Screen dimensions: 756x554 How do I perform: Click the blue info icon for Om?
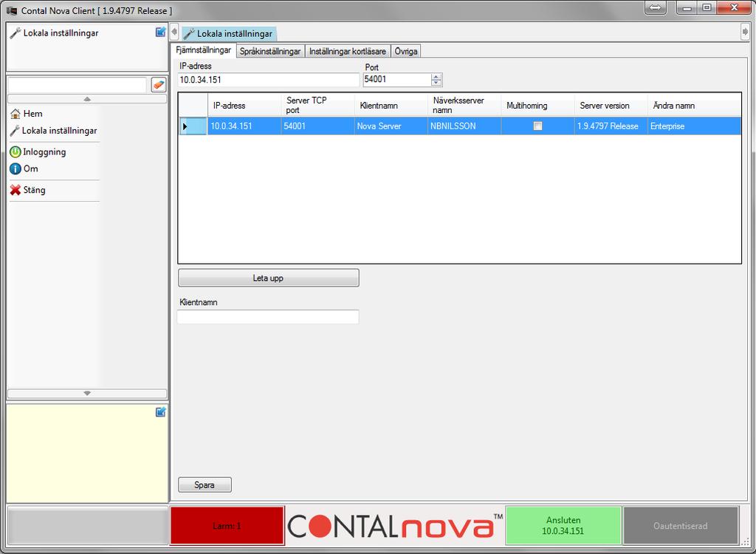(16, 169)
